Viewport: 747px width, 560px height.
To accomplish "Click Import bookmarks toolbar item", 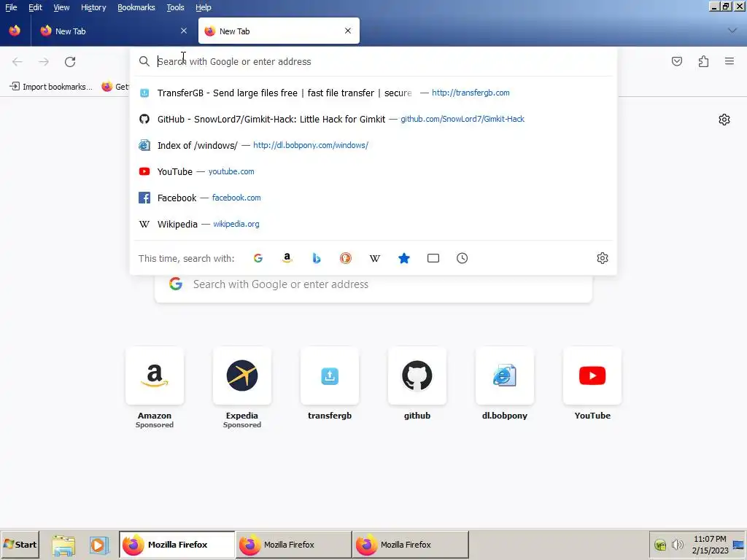I will coord(52,87).
